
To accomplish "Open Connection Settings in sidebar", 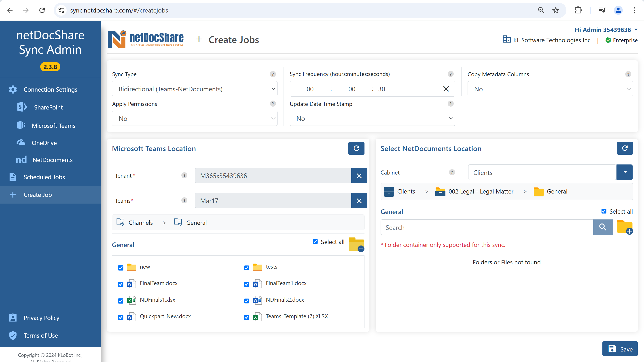I will click(x=50, y=89).
